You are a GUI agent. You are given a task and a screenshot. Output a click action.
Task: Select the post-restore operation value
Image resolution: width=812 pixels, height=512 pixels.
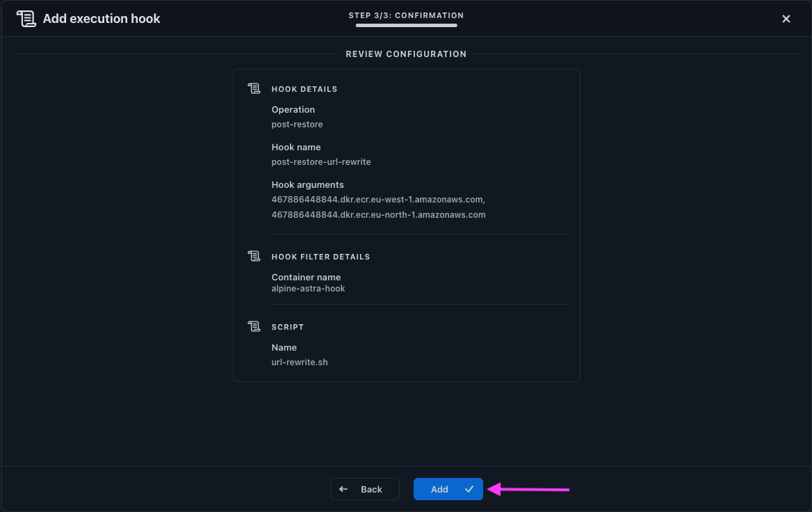pyautogui.click(x=297, y=124)
